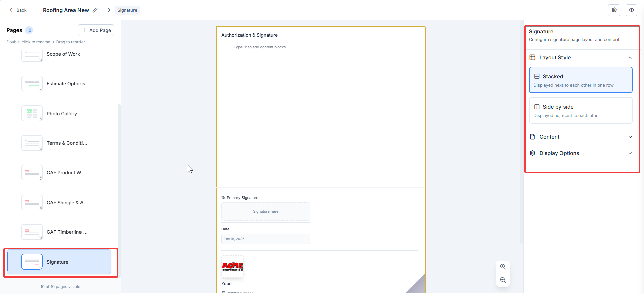Select the Scope of Work page

coord(59,54)
